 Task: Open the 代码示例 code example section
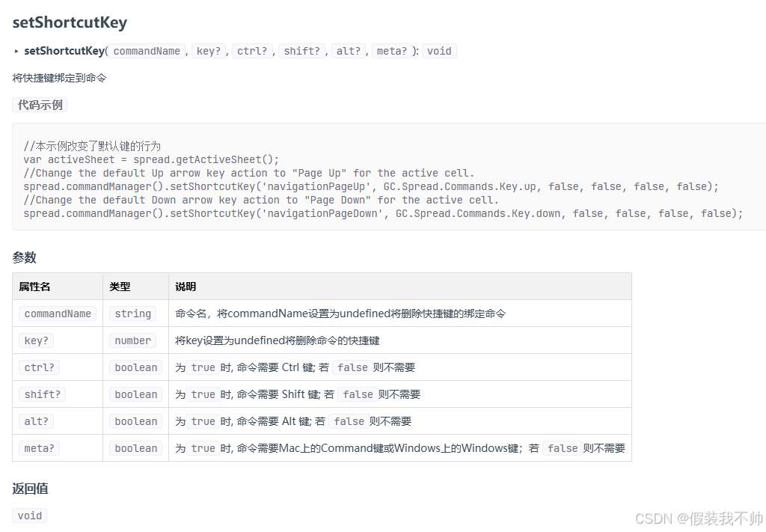pos(39,105)
